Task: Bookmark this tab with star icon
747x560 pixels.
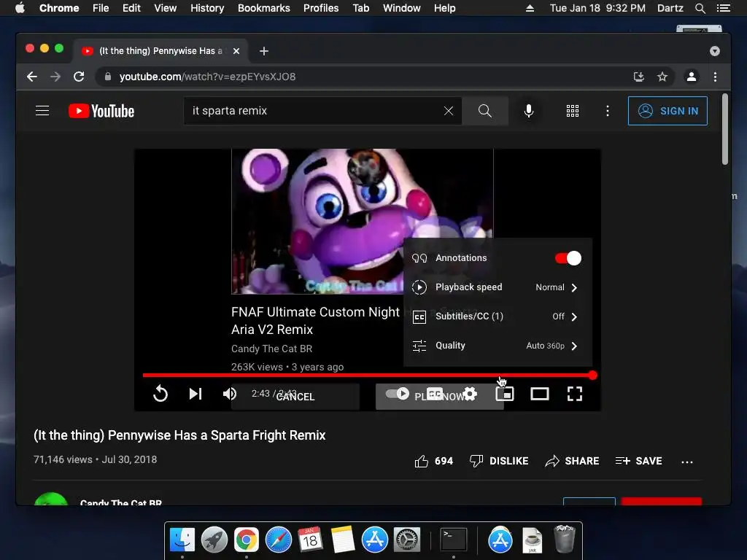Action: click(x=662, y=77)
